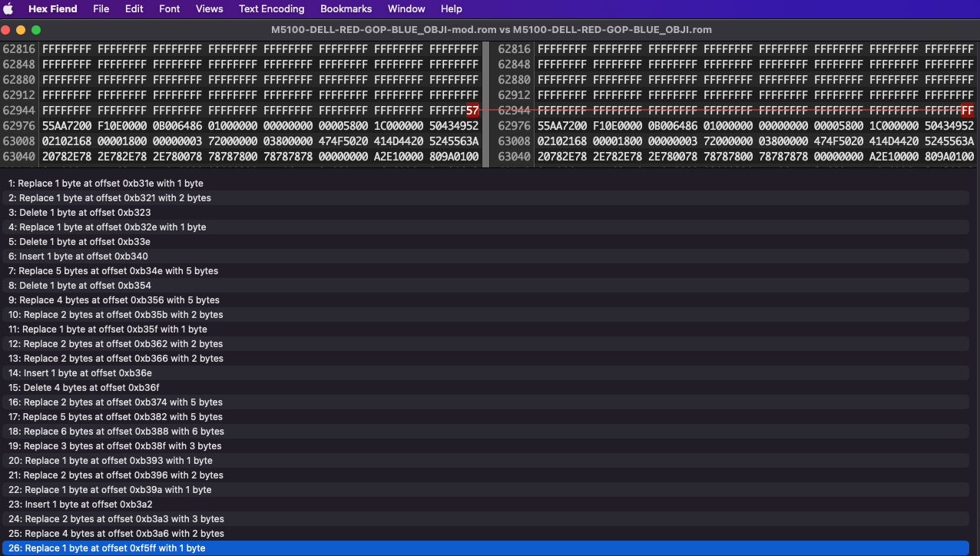This screenshot has width=980, height=556.
Task: Select diff 3: Delete at offset 0xb323
Action: [x=485, y=213]
